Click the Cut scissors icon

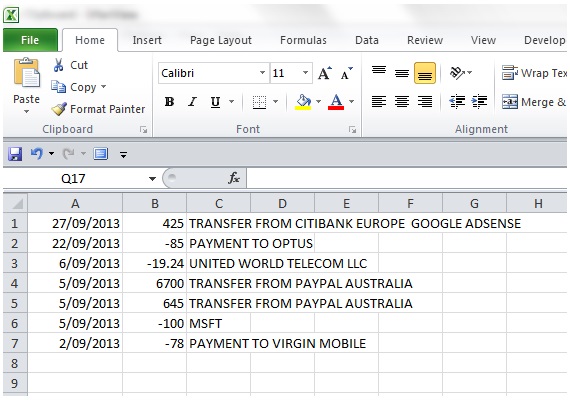coord(58,65)
